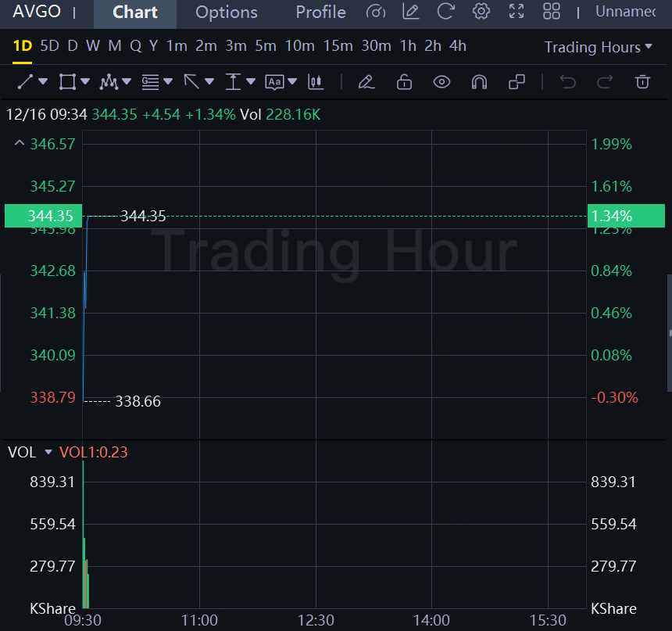Toggle magnet snap mode
Screen dimensions: 672x631
point(479,81)
